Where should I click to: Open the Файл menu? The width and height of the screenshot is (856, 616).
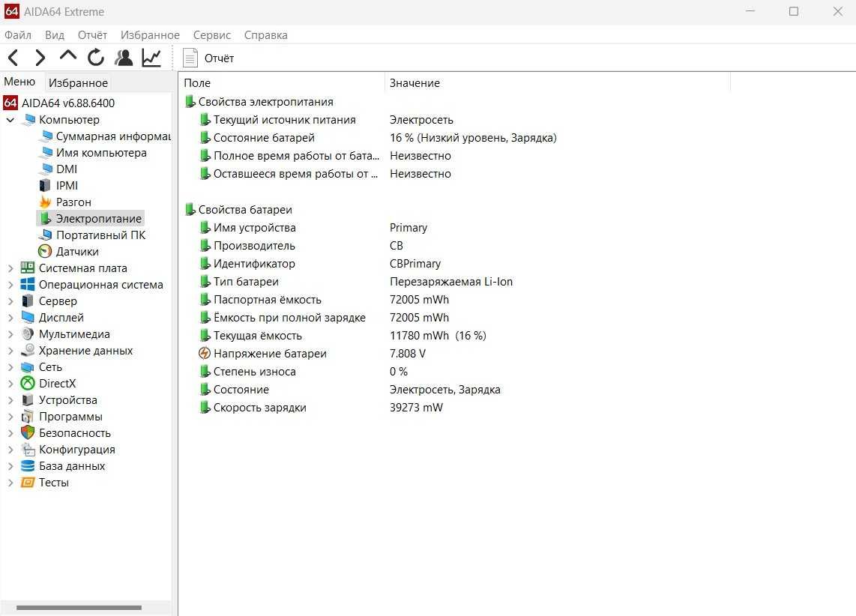18,35
